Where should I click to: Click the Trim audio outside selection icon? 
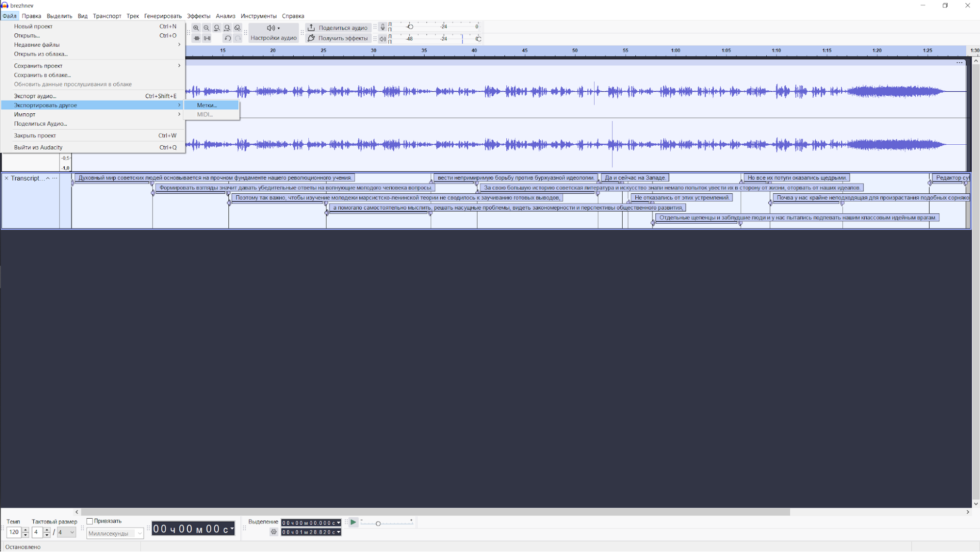[x=196, y=38]
